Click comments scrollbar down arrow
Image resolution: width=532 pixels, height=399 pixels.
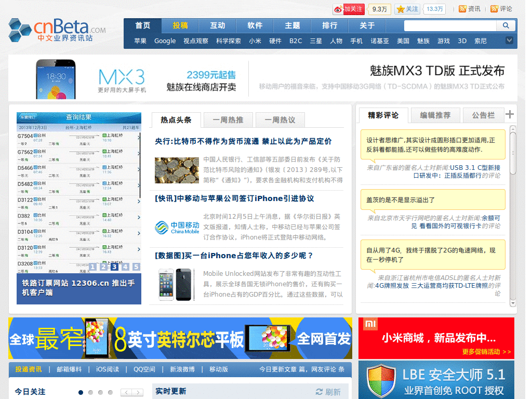point(513,303)
